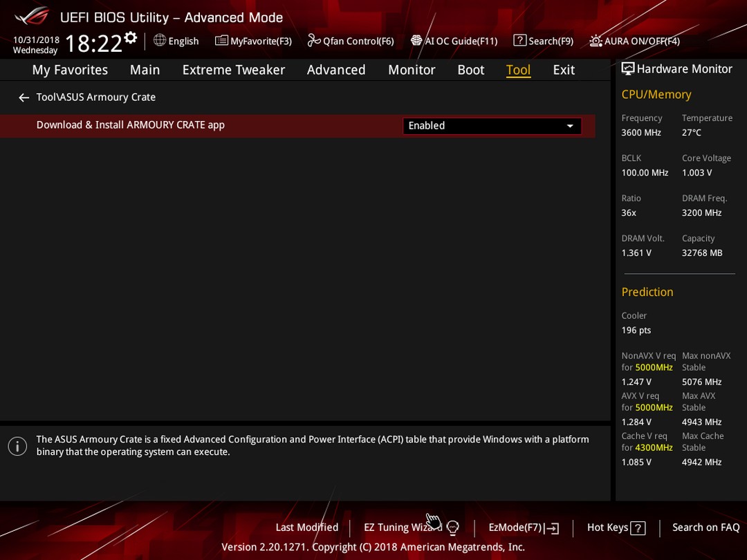The width and height of the screenshot is (747, 560).
Task: Click the 3600 MHz frequency value
Action: pos(641,133)
